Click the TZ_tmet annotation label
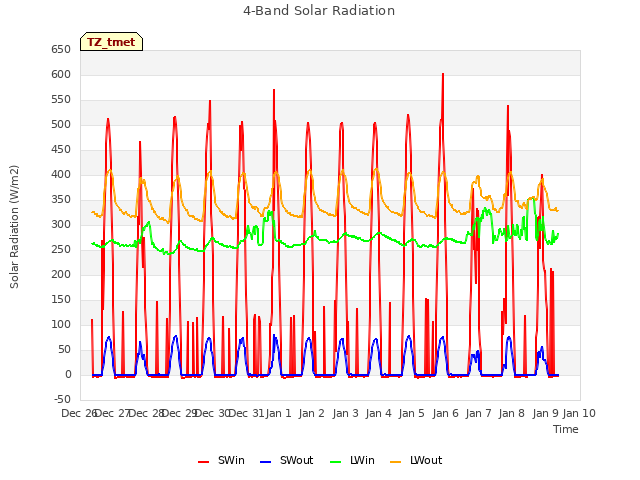This screenshot has width=640, height=480. pyautogui.click(x=111, y=42)
